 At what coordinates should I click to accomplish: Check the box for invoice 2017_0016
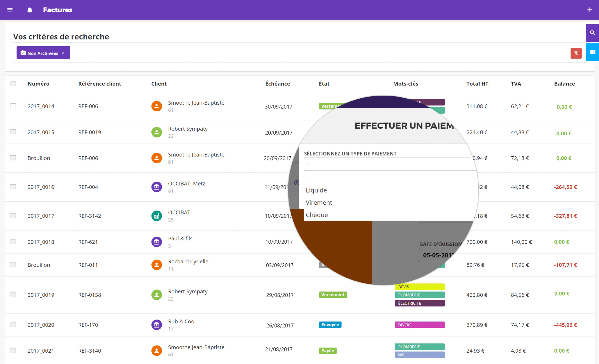click(13, 187)
